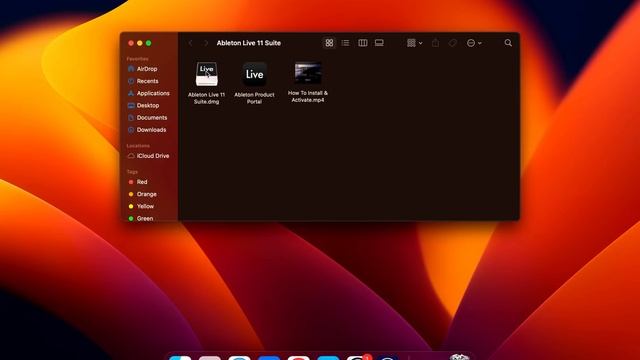Click the Finder search magnifier icon

point(508,43)
